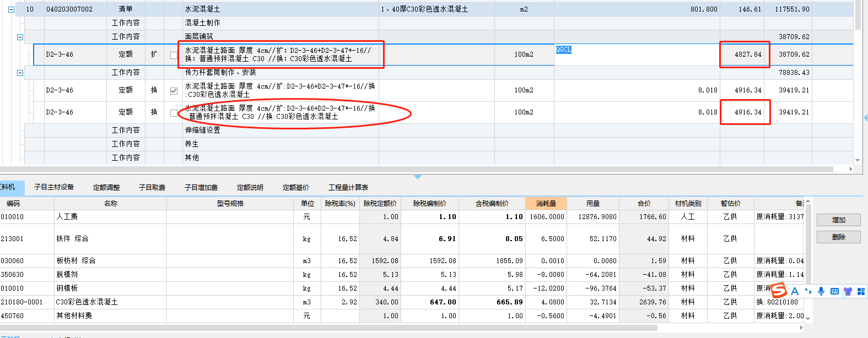This screenshot has width=868, height=338.
Task: Tick checkbox of 普通预拌混凝土 换 quota row
Action: pyautogui.click(x=174, y=113)
